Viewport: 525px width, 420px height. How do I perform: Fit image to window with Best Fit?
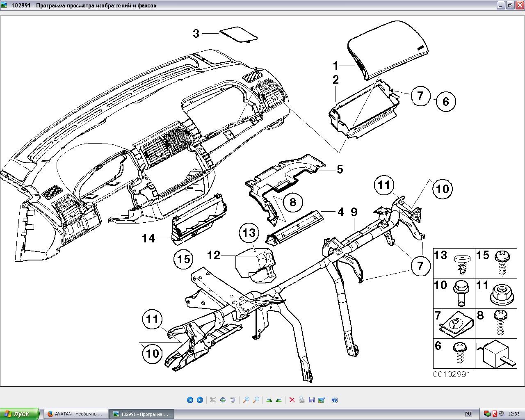coord(213,400)
